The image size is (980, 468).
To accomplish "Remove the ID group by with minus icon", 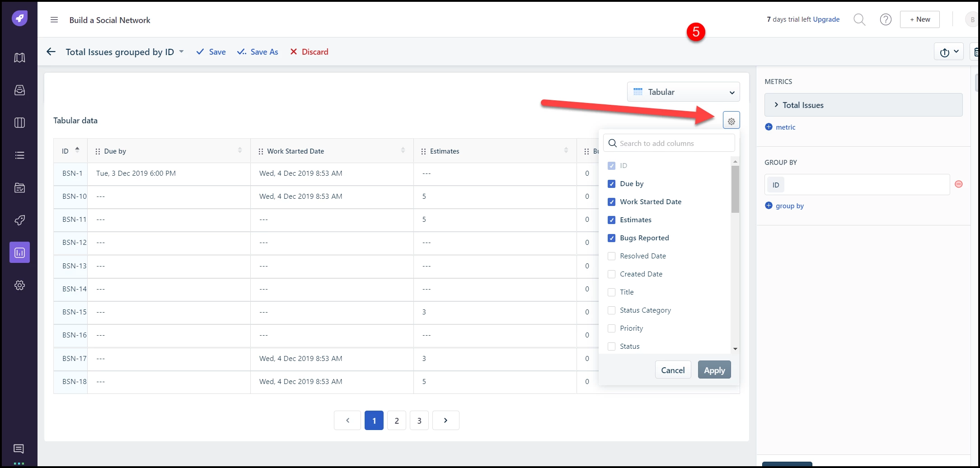I will click(958, 184).
